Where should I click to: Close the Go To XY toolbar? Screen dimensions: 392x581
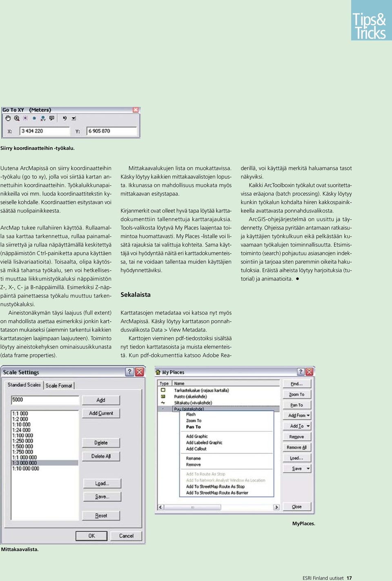coord(136,110)
